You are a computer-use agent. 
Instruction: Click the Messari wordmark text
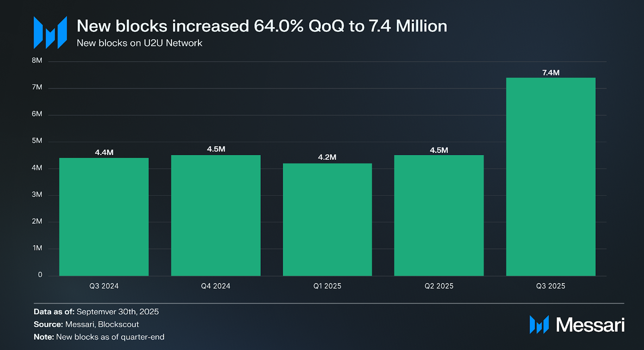tap(590, 325)
